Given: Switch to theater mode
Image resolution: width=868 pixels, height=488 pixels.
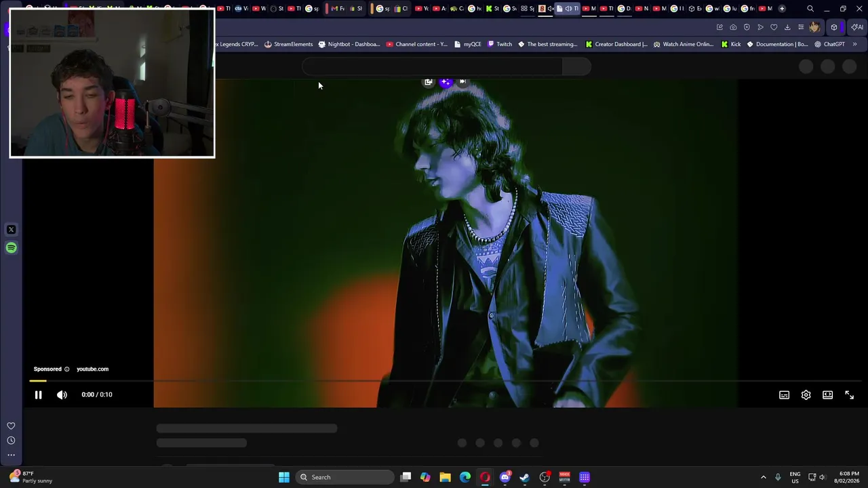Looking at the screenshot, I should pyautogui.click(x=827, y=395).
